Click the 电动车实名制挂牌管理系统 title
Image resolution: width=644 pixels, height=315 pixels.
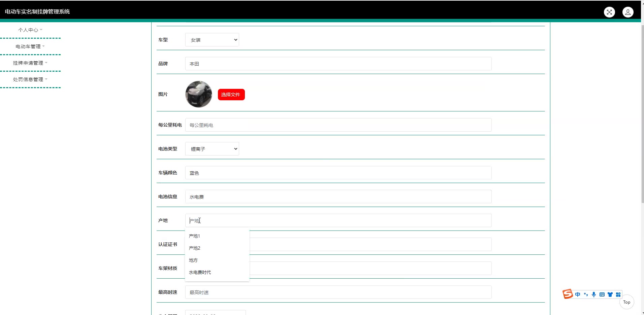(x=37, y=11)
